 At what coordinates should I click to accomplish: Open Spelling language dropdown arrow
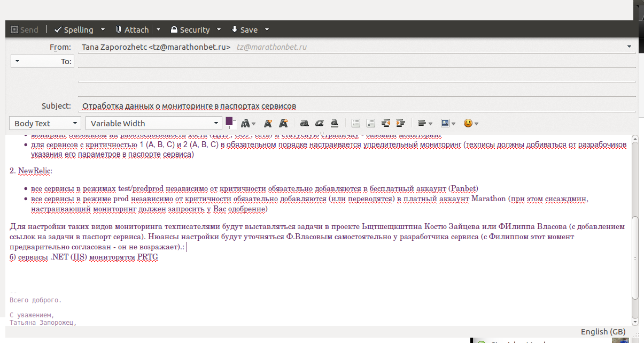pos(103,29)
